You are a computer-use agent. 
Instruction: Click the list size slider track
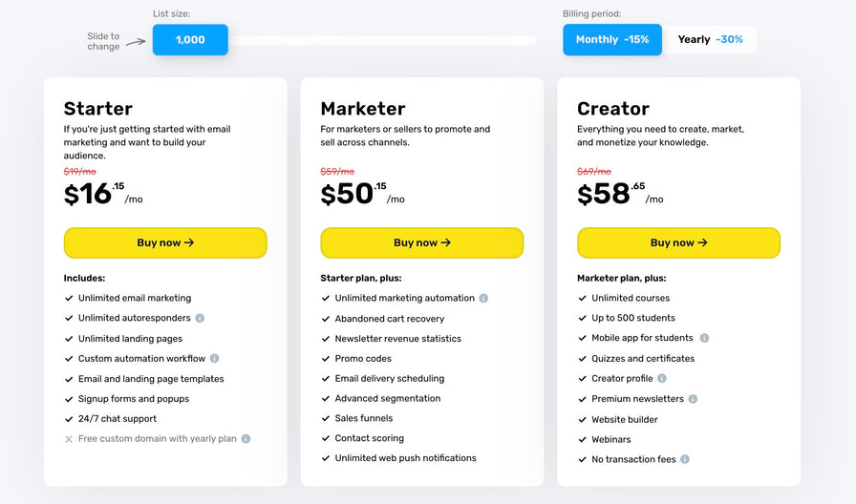pyautogui.click(x=382, y=40)
